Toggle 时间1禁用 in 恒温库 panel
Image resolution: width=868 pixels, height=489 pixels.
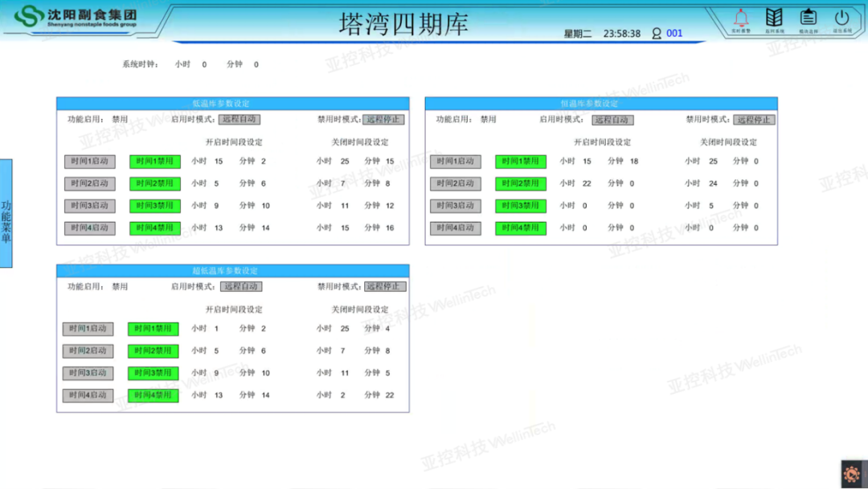[521, 161]
